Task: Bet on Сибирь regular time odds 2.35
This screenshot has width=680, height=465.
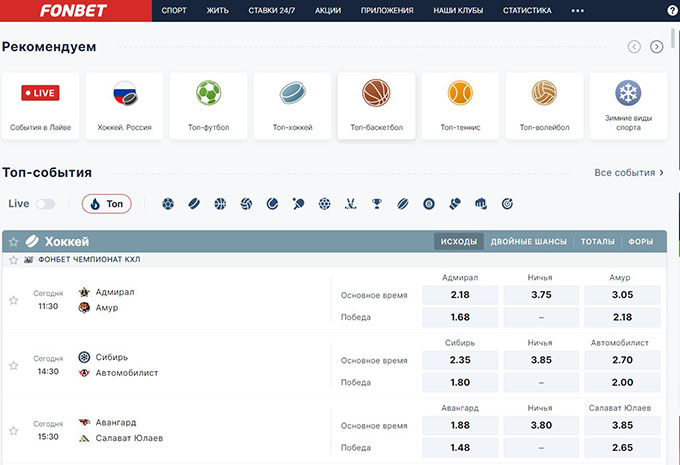Action: click(x=460, y=360)
